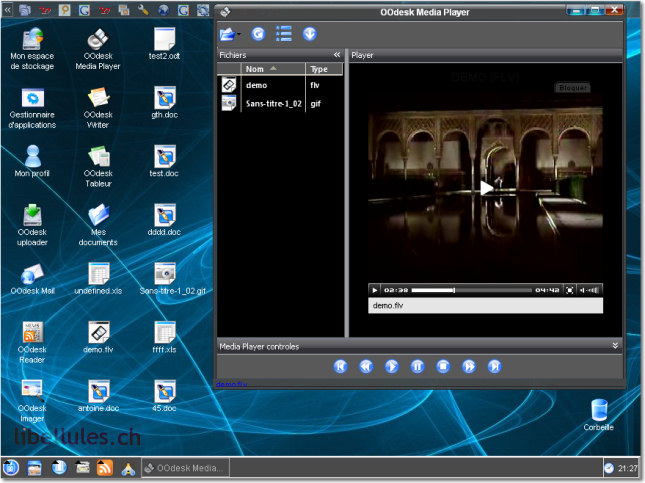Skip to next track button
The height and width of the screenshot is (483, 645).
(x=494, y=366)
